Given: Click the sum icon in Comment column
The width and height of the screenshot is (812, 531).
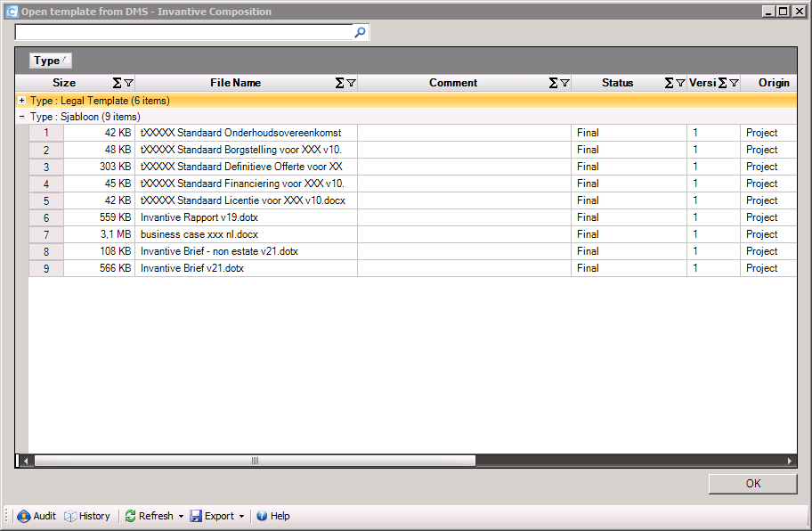Looking at the screenshot, I should [x=554, y=83].
